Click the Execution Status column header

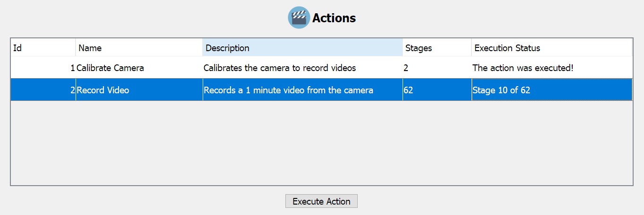[x=551, y=48]
